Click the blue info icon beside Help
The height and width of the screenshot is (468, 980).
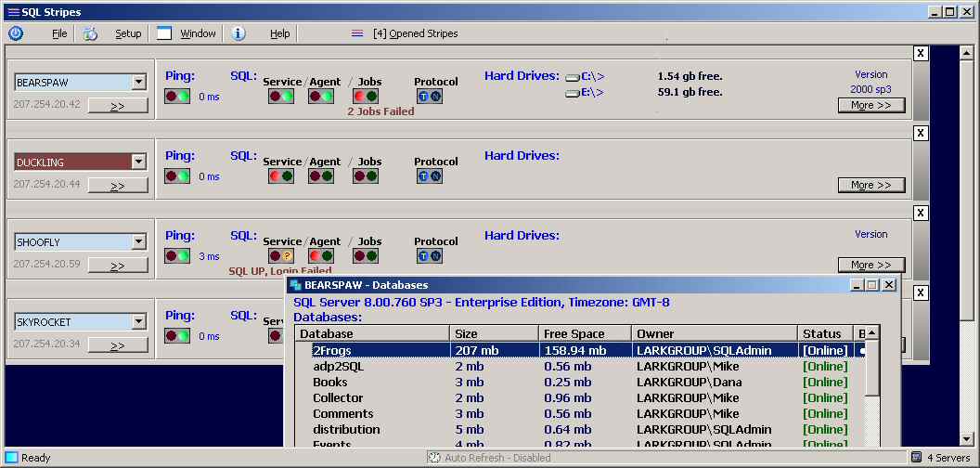coord(239,33)
